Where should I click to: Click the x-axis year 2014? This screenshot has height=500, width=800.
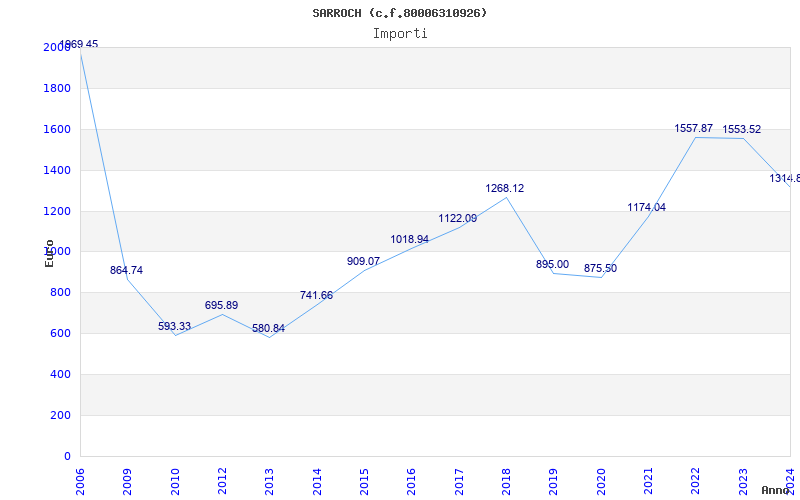317,481
